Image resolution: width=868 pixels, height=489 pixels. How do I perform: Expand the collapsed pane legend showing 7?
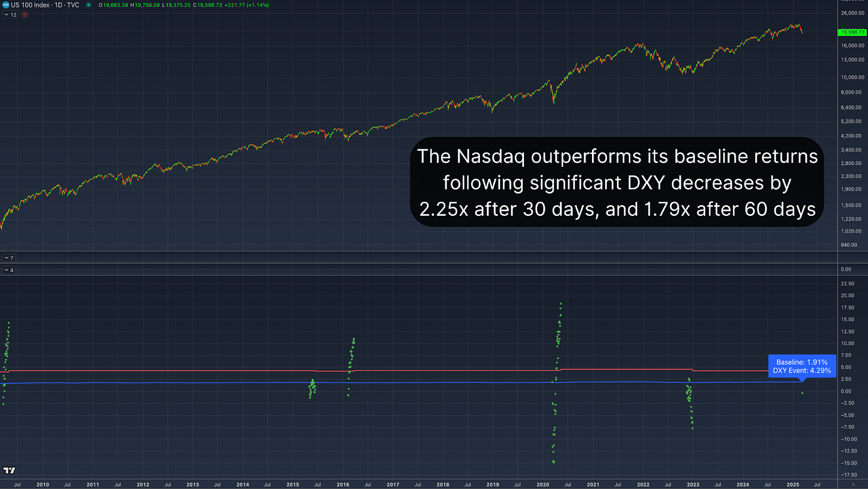coord(9,258)
